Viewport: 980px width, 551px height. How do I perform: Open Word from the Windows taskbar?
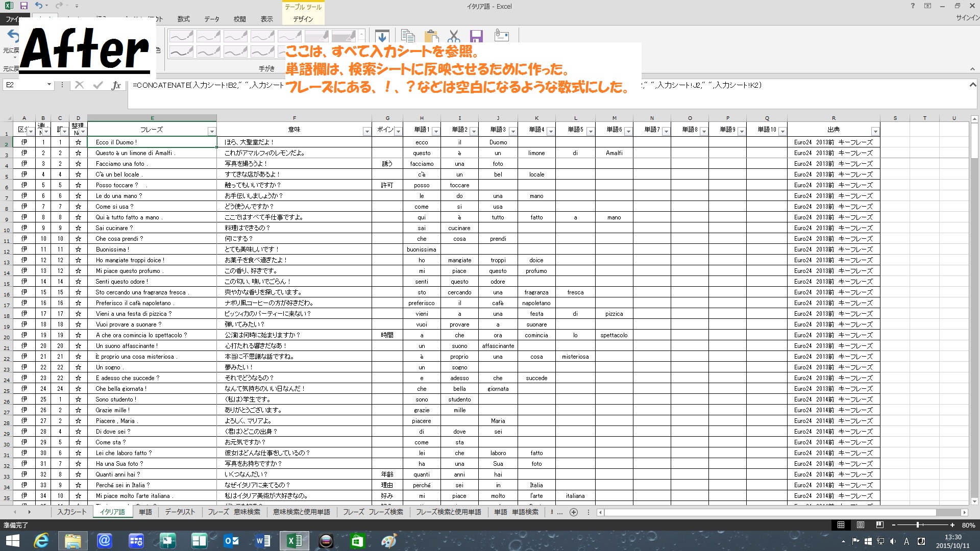coord(263,541)
